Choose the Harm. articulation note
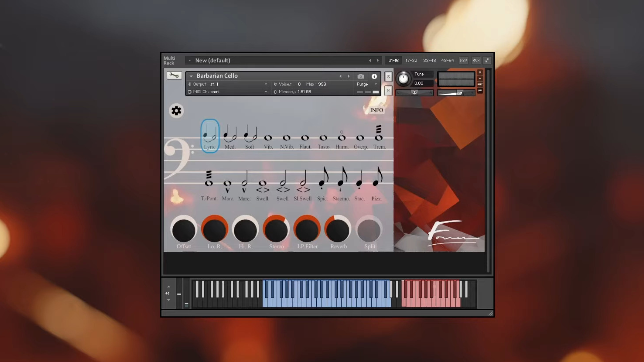Screen dimensions: 644x362 tap(341, 137)
